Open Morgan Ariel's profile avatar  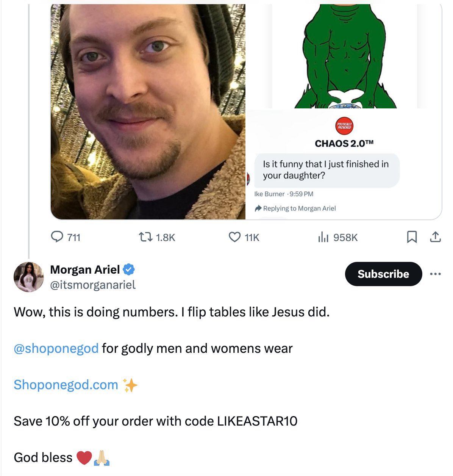[29, 277]
